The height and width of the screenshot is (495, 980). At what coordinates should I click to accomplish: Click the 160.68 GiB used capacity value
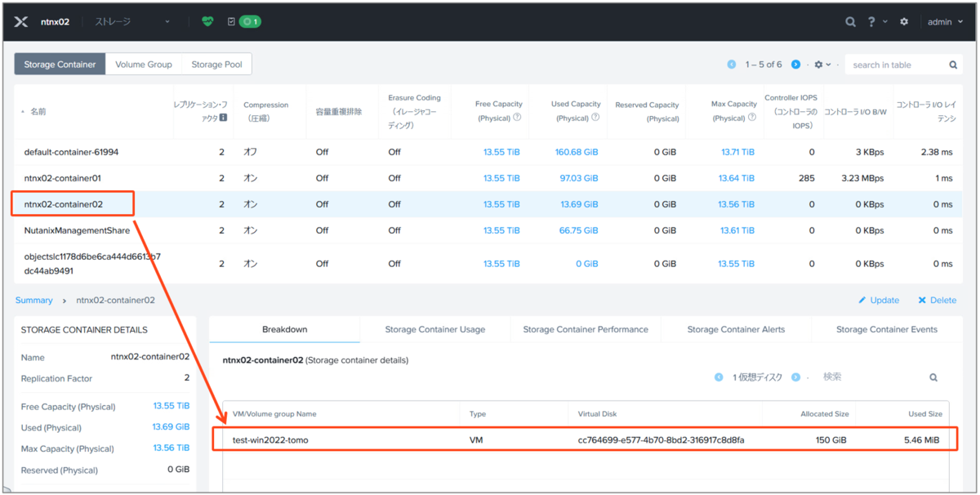(x=577, y=152)
